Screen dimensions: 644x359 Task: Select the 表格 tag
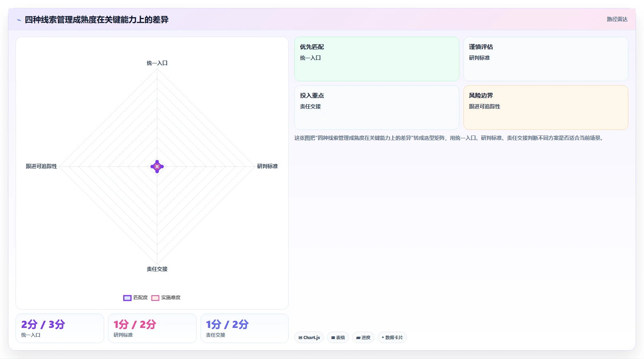point(338,337)
